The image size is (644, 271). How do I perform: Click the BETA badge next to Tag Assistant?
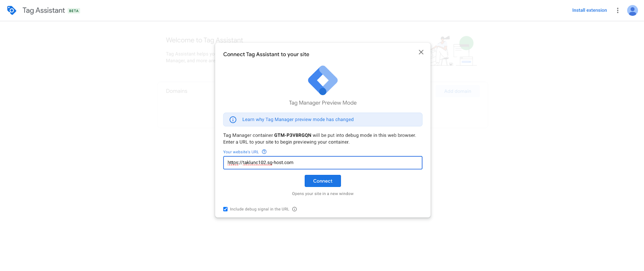tap(74, 11)
